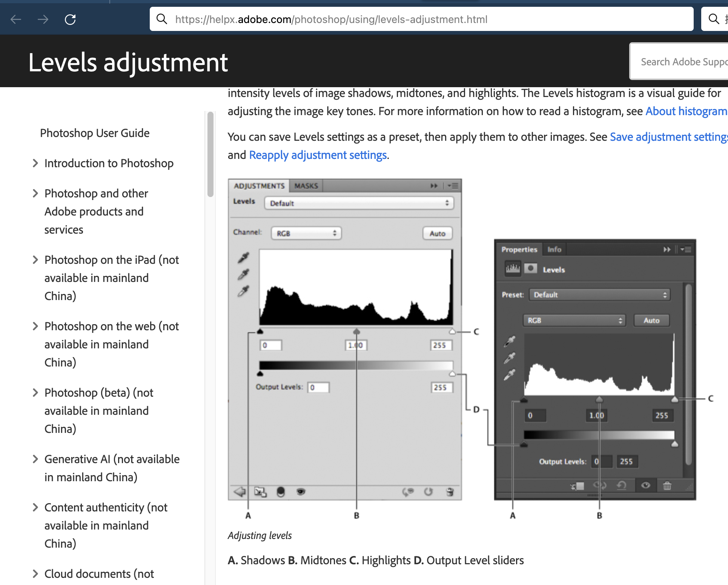
Task: Open the Channel RGB dropdown, light panel
Action: point(306,233)
